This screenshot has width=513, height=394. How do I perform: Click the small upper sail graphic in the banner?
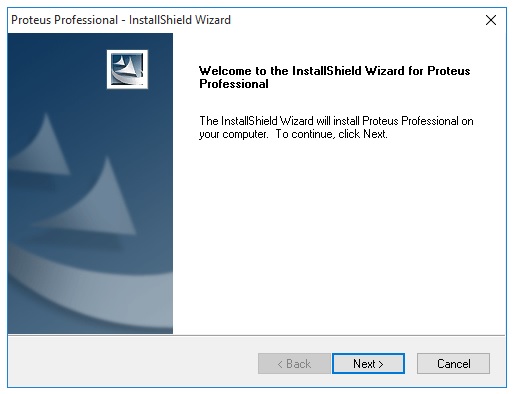click(42, 145)
